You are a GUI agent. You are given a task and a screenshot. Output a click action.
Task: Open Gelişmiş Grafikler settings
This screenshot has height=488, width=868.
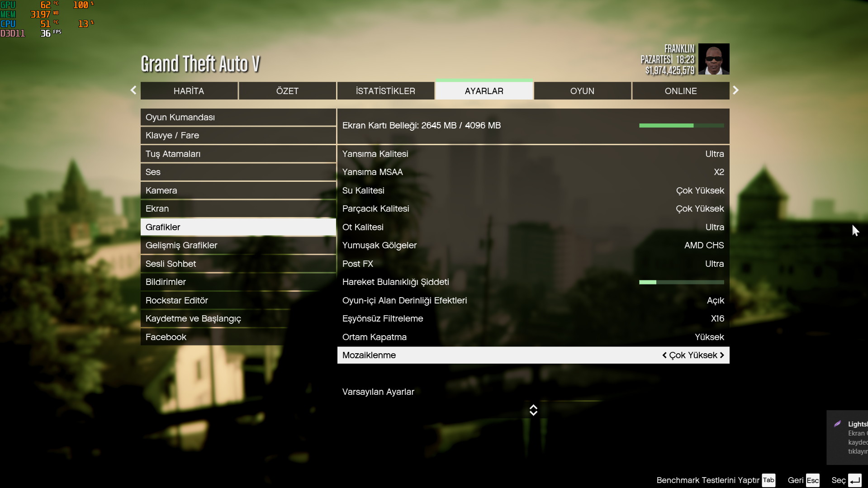[x=238, y=245]
